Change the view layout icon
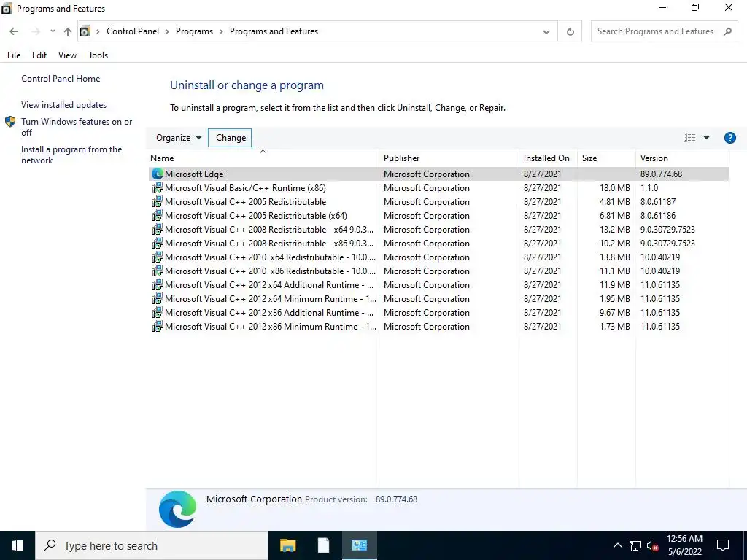This screenshot has height=560, width=747. click(x=689, y=138)
